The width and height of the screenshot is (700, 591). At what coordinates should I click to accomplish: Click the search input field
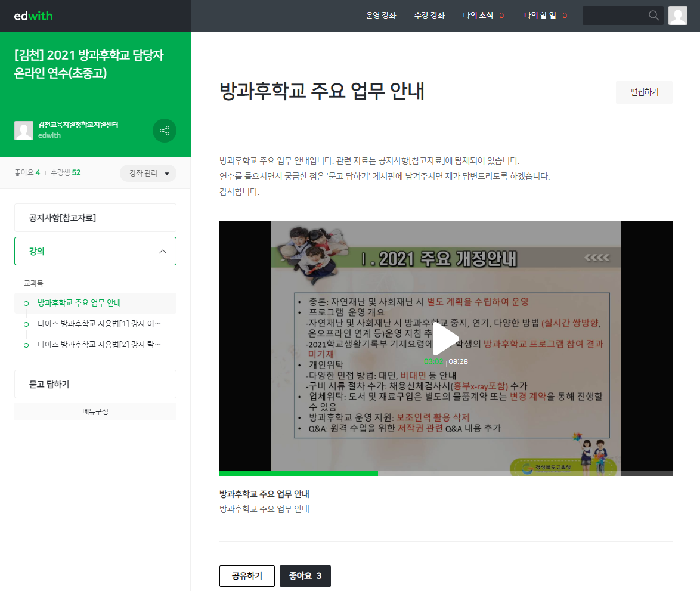(614, 16)
